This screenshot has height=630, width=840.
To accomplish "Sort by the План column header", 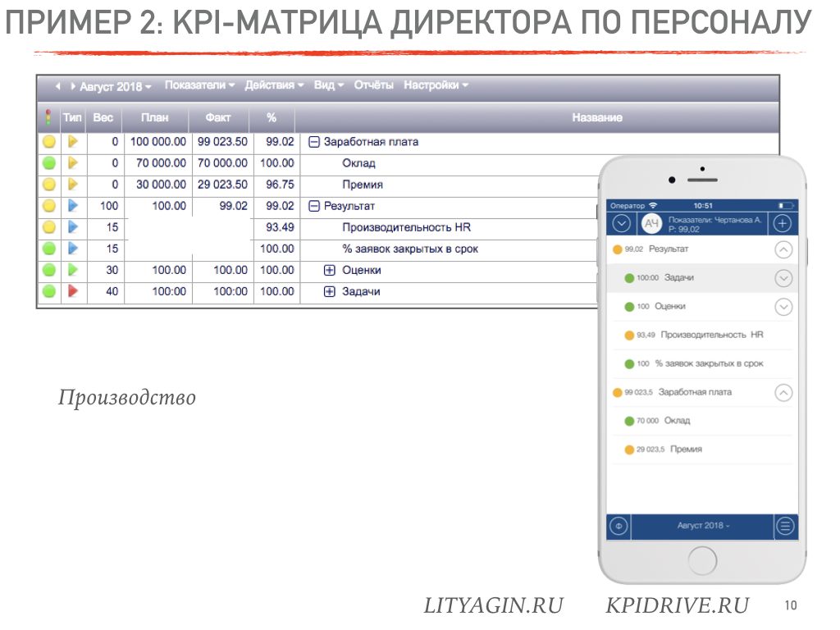I will [155, 117].
